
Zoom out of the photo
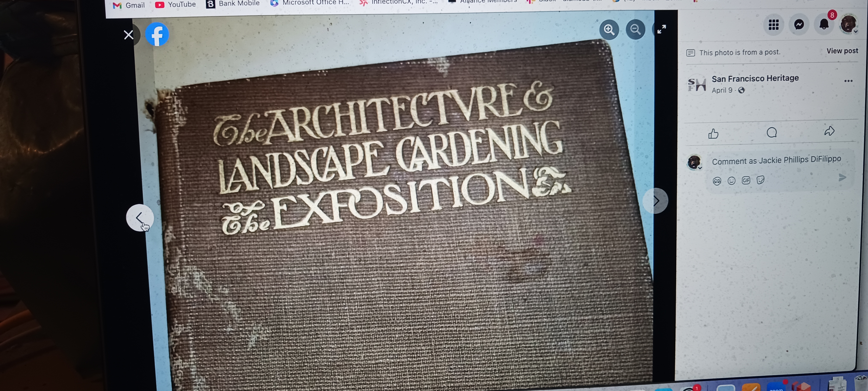tap(635, 29)
